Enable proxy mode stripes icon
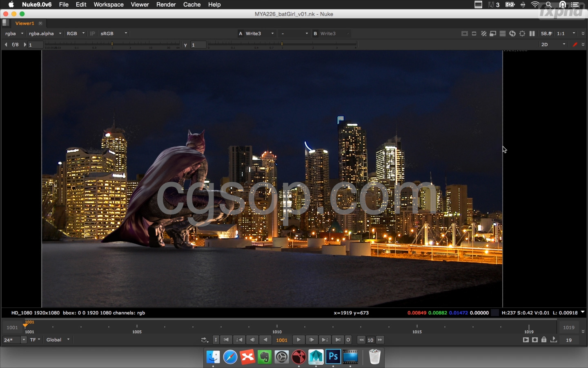The width and height of the screenshot is (588, 368). click(484, 34)
